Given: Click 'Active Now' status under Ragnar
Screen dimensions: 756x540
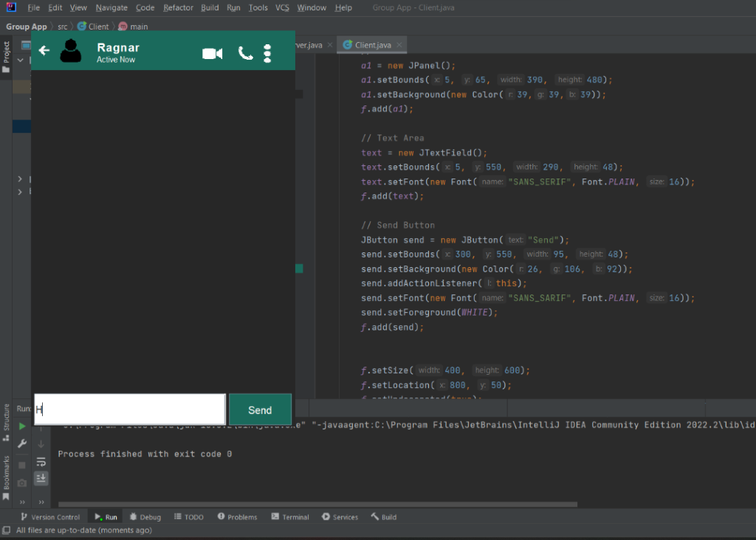Looking at the screenshot, I should coord(116,60).
